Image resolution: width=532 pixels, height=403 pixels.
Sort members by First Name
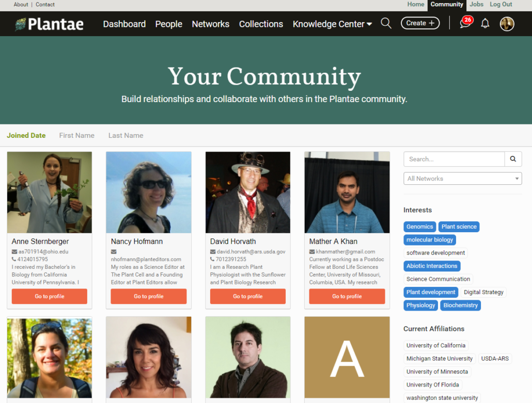tap(76, 136)
